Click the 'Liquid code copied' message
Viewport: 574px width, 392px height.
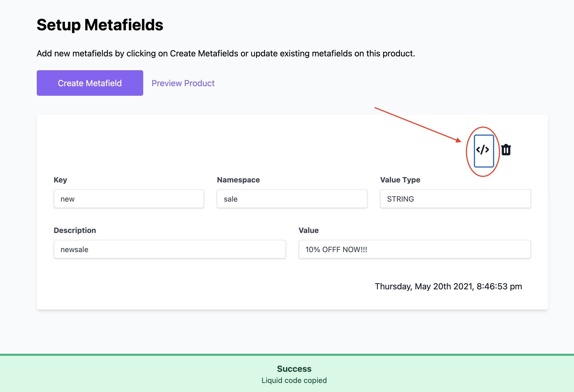(294, 380)
